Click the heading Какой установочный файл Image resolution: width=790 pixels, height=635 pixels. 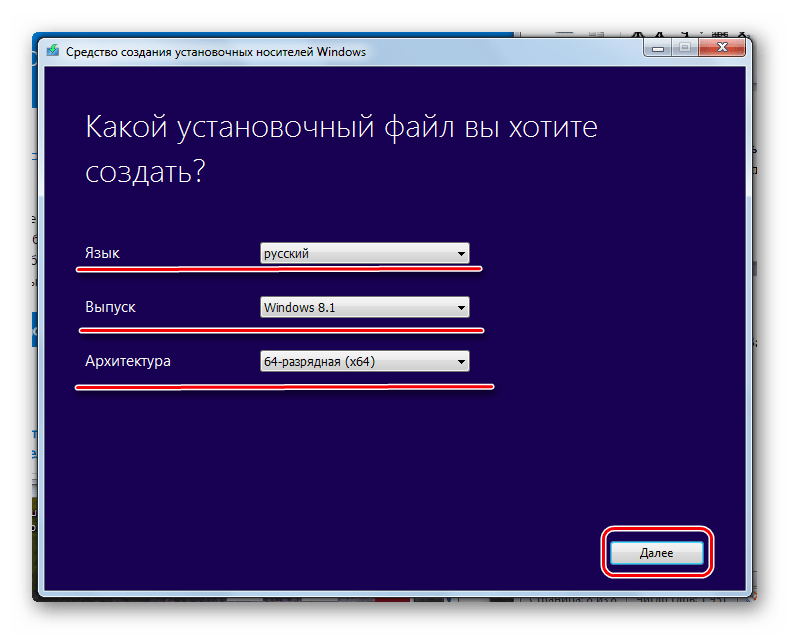pos(341,149)
